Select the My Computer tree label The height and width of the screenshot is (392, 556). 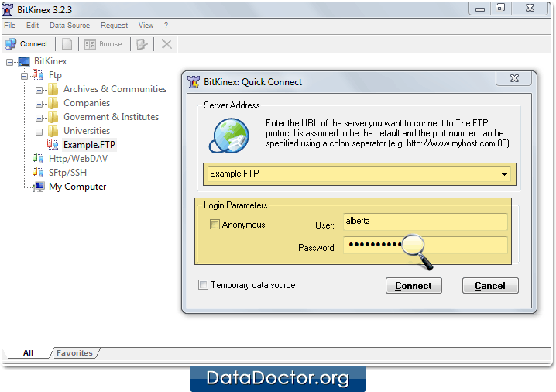point(77,187)
